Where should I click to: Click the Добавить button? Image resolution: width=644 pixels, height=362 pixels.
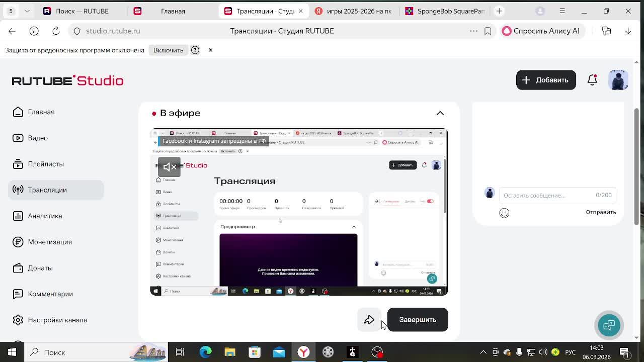tap(546, 80)
